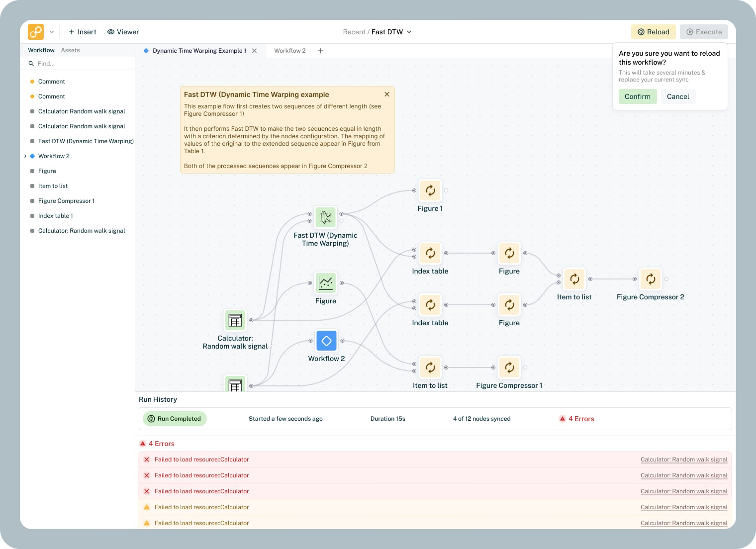Click the 4 Errors indicator in run history

coord(576,419)
